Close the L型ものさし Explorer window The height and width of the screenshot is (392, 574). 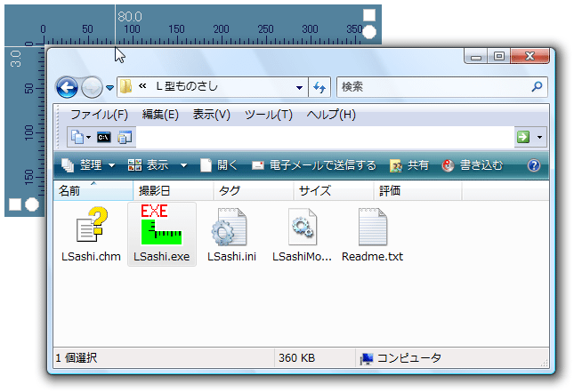pyautogui.click(x=530, y=56)
